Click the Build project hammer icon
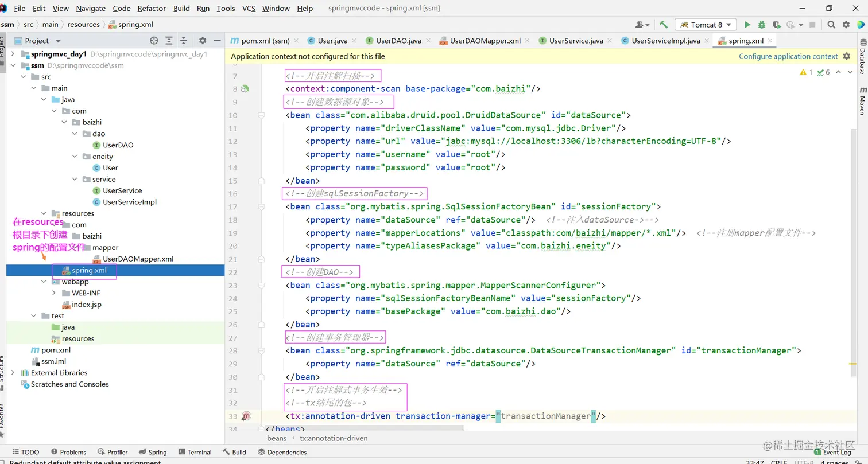 pyautogui.click(x=664, y=25)
